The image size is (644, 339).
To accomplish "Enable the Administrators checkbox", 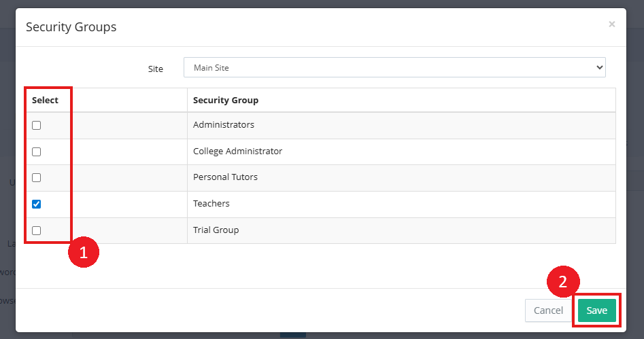I will 37,125.
